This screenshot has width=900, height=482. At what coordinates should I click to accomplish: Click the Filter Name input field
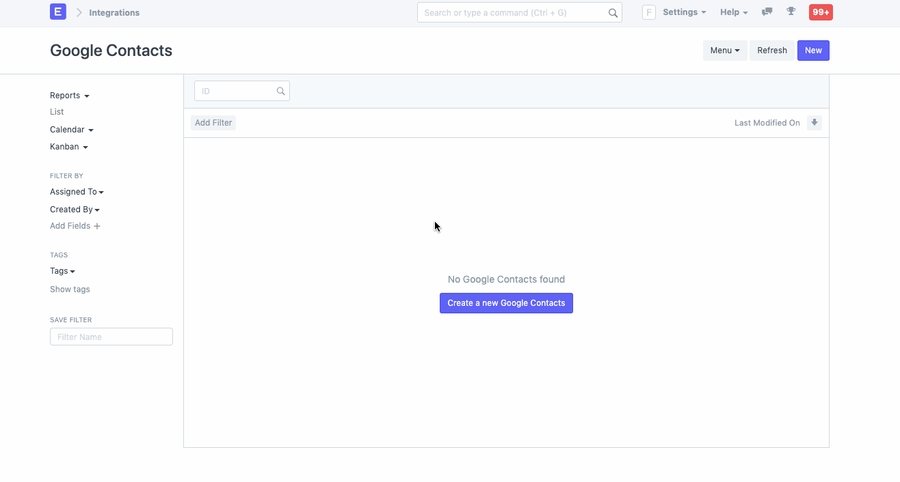111,337
